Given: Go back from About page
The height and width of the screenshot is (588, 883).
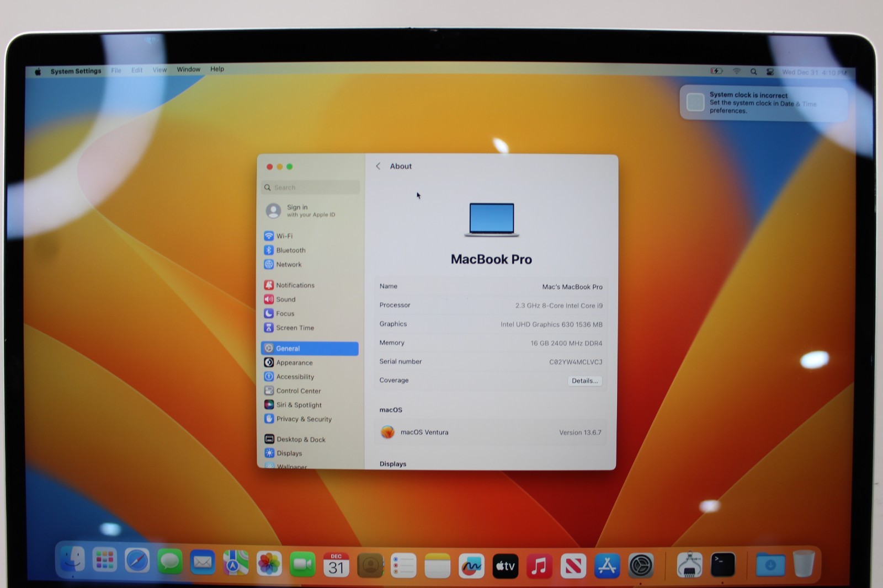Looking at the screenshot, I should point(378,166).
